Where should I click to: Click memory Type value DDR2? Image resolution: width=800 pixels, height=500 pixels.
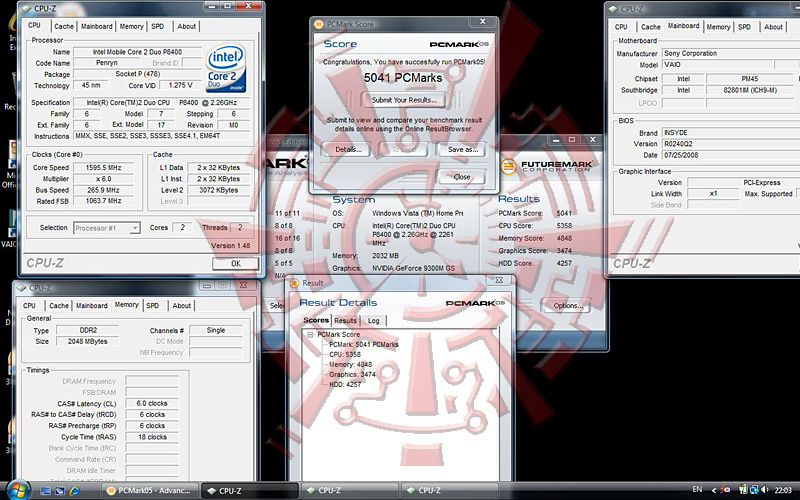pos(88,330)
